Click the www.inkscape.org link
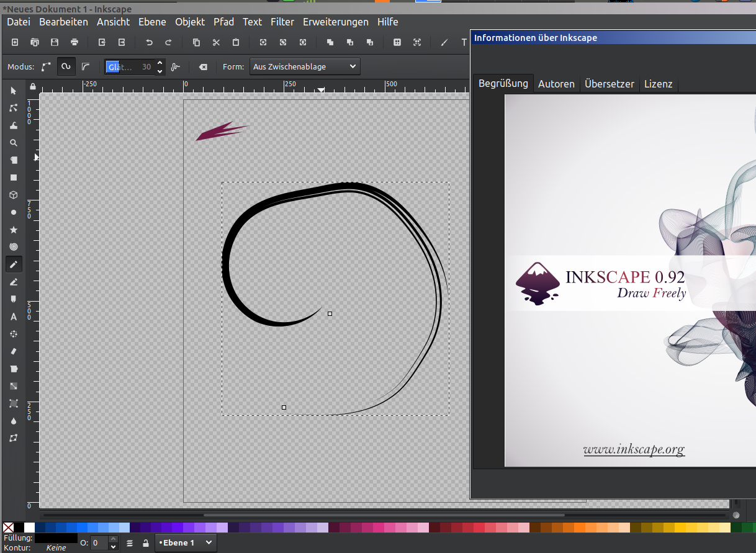 tap(634, 449)
